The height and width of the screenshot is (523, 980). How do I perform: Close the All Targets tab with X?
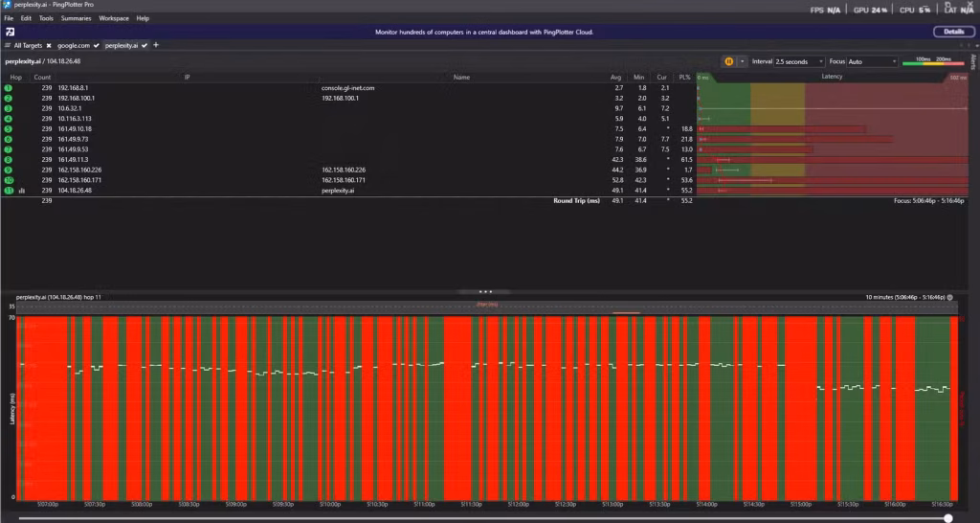(49, 45)
